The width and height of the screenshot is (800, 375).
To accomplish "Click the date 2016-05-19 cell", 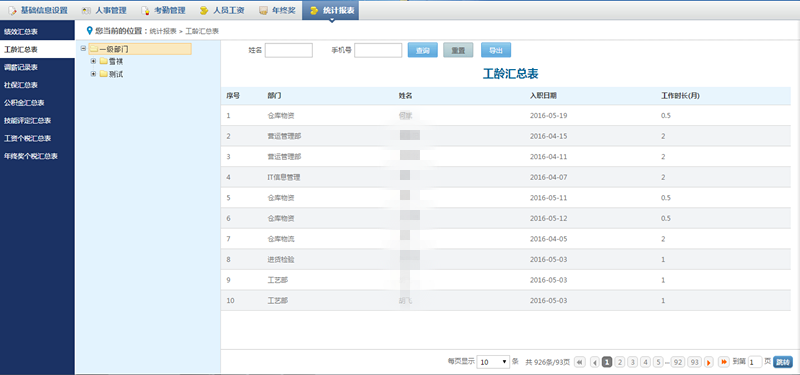I will [548, 115].
